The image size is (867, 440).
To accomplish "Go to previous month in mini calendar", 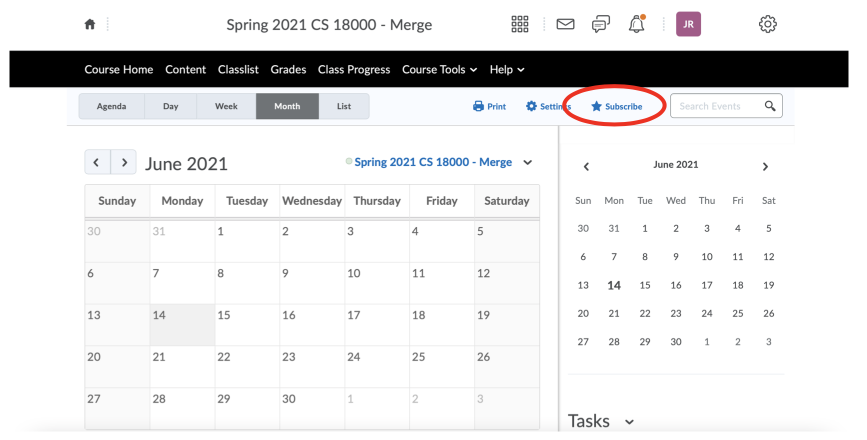I will 586,166.
